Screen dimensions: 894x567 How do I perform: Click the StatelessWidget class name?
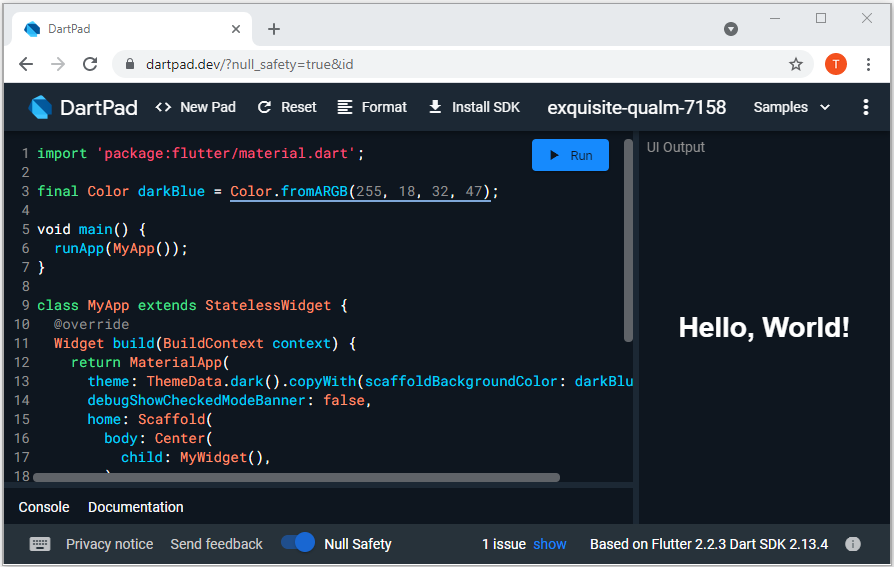(268, 305)
